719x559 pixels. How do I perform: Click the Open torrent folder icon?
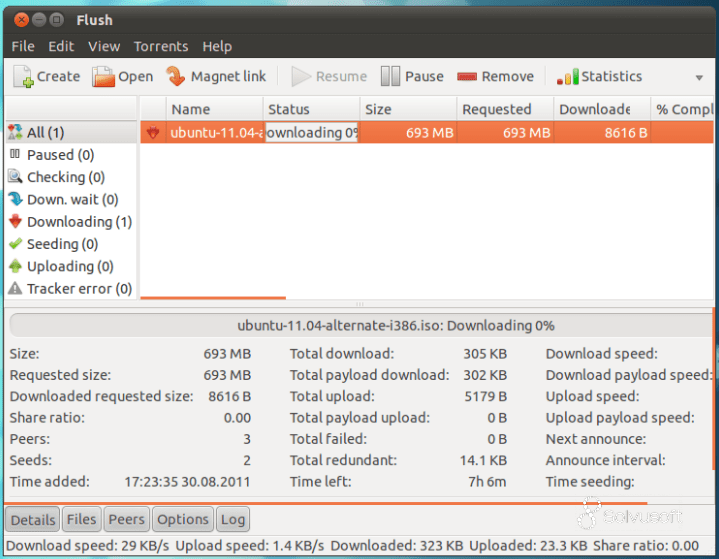tap(103, 76)
